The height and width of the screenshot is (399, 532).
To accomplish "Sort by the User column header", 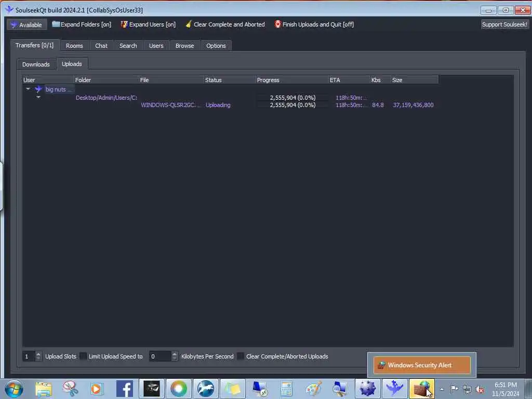I will click(48, 80).
